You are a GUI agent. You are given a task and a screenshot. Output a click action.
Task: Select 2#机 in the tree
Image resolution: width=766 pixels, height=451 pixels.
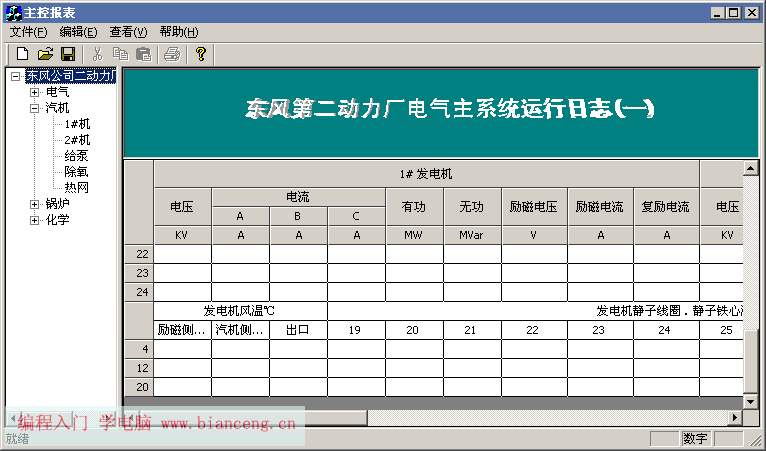77,140
